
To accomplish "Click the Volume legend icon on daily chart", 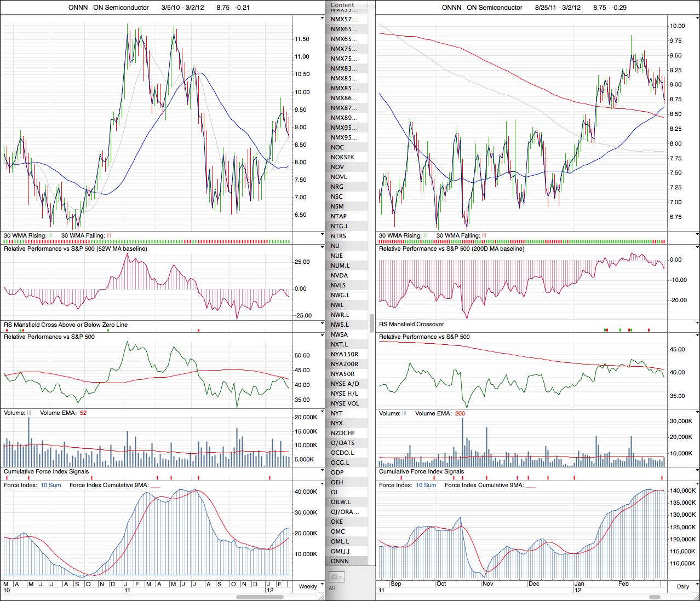I will tap(404, 414).
